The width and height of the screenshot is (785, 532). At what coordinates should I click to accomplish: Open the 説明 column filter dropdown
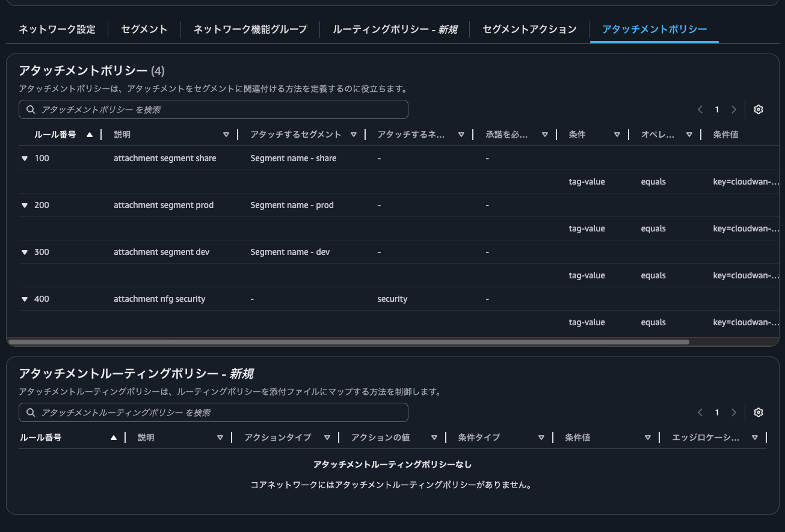pyautogui.click(x=226, y=135)
